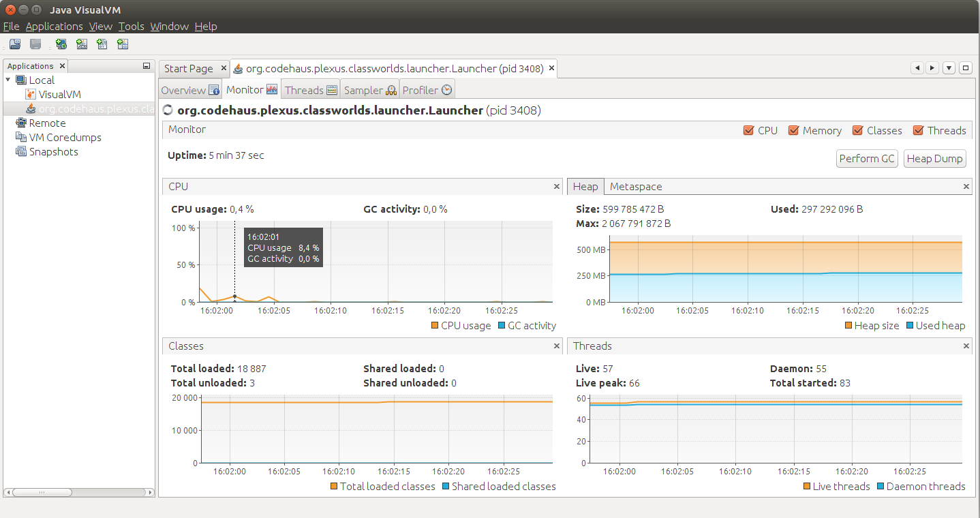Click the Remote hosts icon in tree

point(21,123)
